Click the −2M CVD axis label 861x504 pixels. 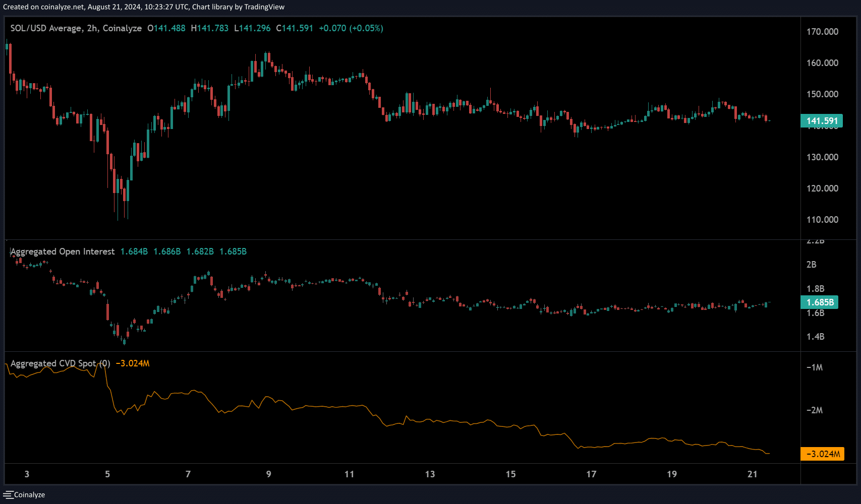click(815, 410)
